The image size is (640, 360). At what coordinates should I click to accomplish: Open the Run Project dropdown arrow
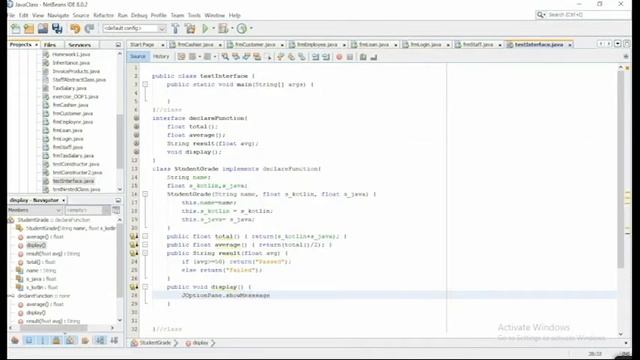click(x=213, y=29)
